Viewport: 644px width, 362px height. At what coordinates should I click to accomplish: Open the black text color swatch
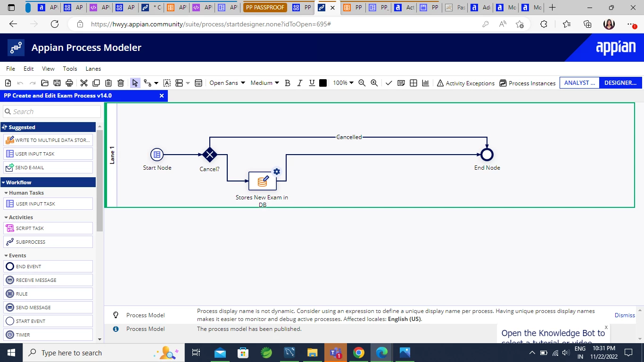(323, 83)
